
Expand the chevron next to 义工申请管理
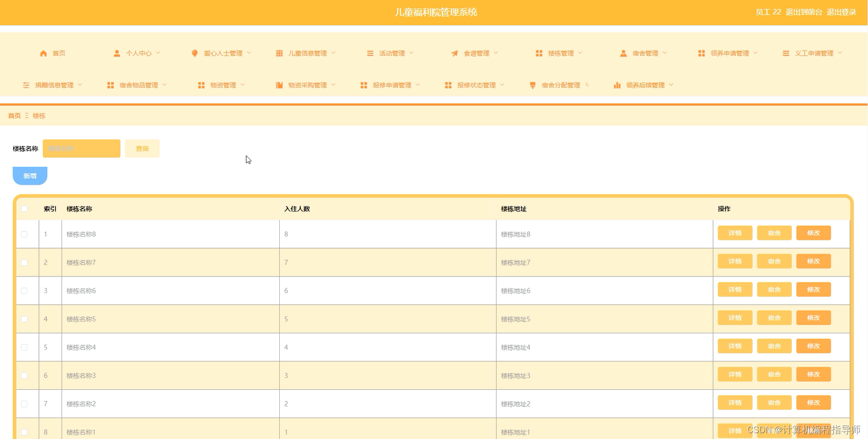[x=840, y=53]
